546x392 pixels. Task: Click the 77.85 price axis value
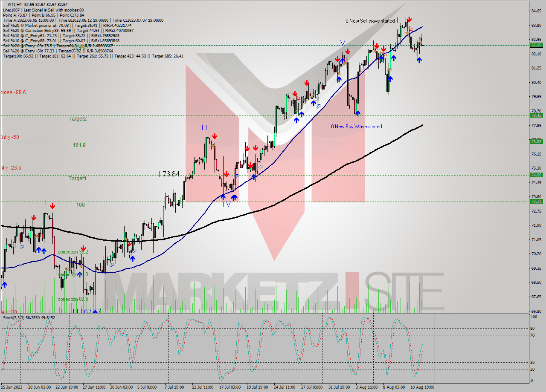[536, 125]
